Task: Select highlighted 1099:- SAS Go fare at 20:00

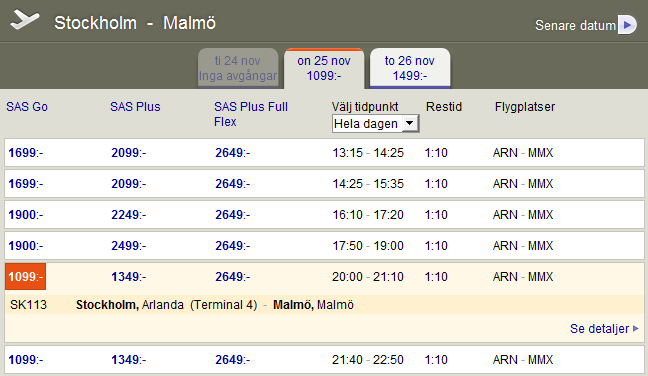Action: (x=26, y=276)
